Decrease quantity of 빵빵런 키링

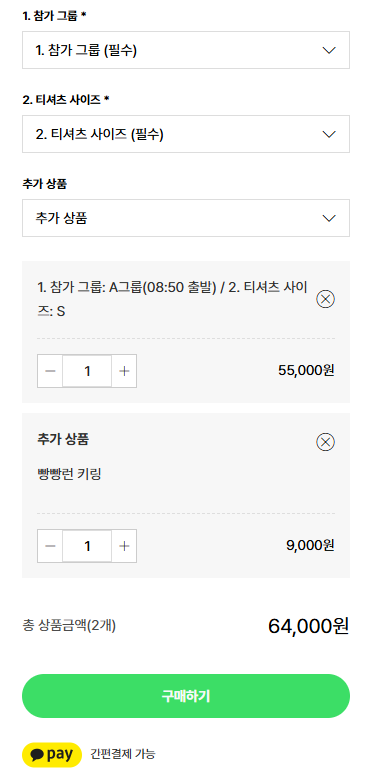click(x=50, y=546)
